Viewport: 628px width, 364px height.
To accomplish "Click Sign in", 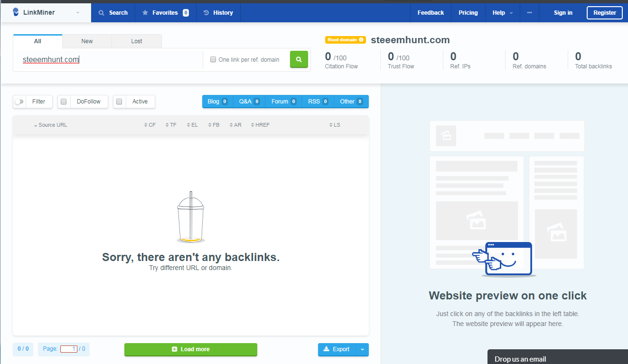I will click(563, 13).
